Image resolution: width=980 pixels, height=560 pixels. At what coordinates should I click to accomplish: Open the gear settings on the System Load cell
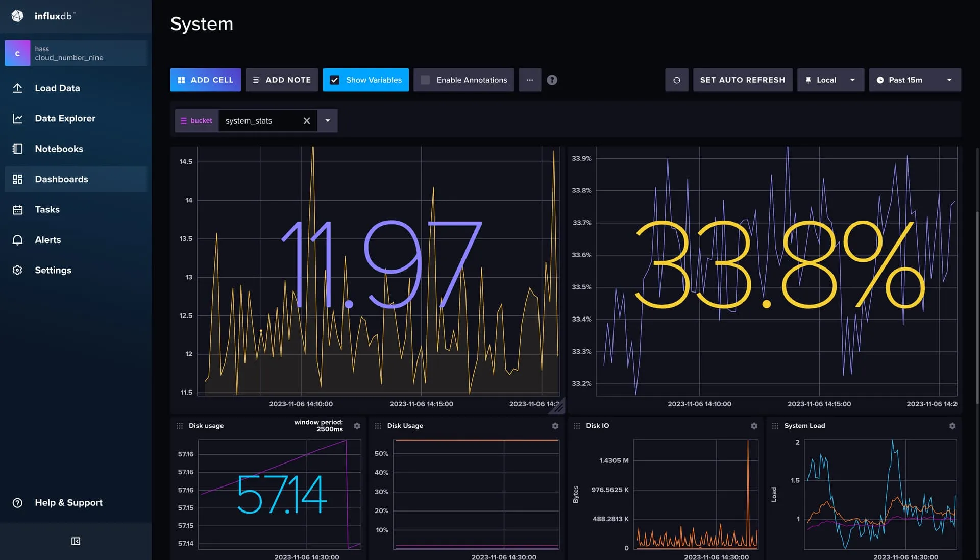[x=952, y=425]
